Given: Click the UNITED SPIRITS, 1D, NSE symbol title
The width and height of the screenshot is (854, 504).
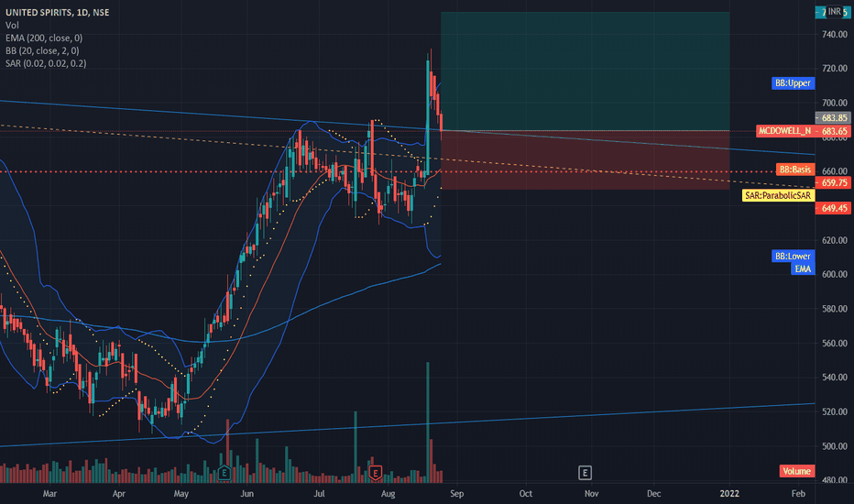Looking at the screenshot, I should [57, 12].
